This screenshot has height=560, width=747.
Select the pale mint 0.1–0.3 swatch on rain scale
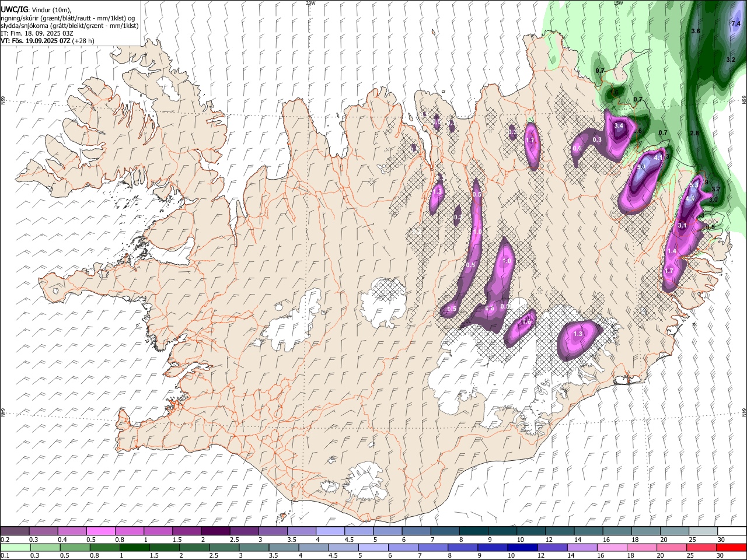(15, 547)
